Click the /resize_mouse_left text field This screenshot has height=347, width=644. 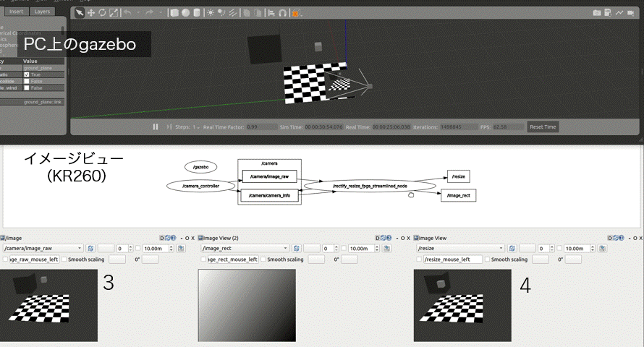[452, 260]
